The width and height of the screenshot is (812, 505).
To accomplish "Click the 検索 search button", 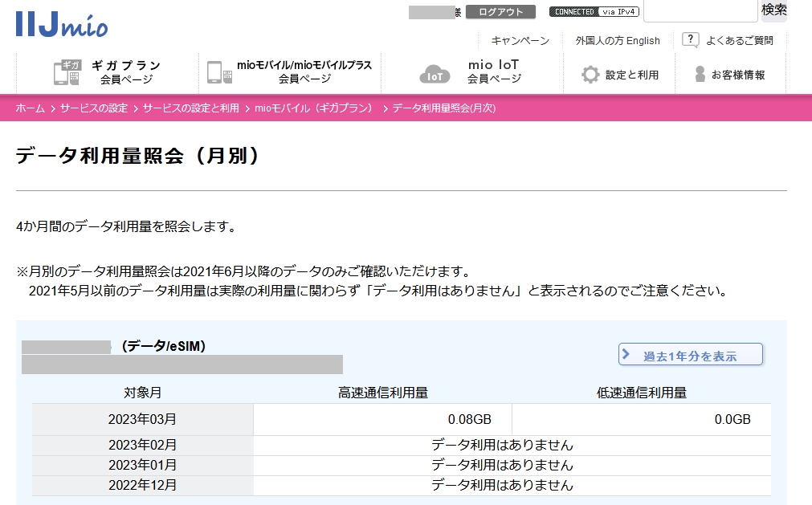I will [x=773, y=10].
